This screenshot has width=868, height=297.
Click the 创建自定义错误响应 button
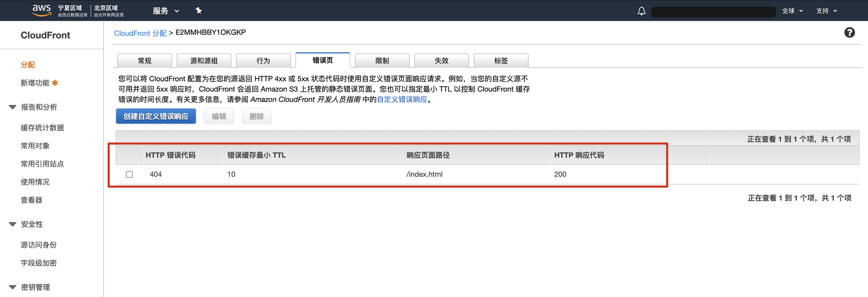(156, 116)
